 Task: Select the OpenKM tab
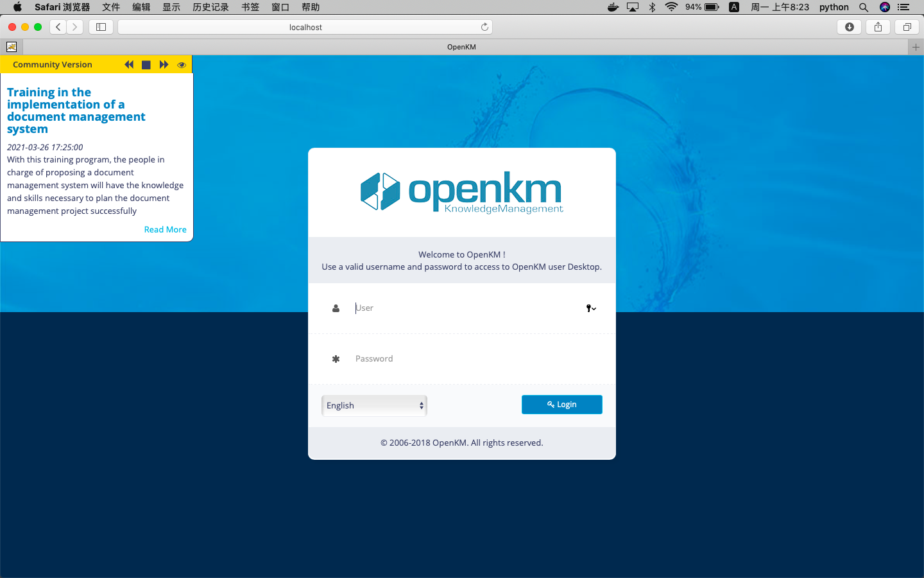[x=461, y=46]
